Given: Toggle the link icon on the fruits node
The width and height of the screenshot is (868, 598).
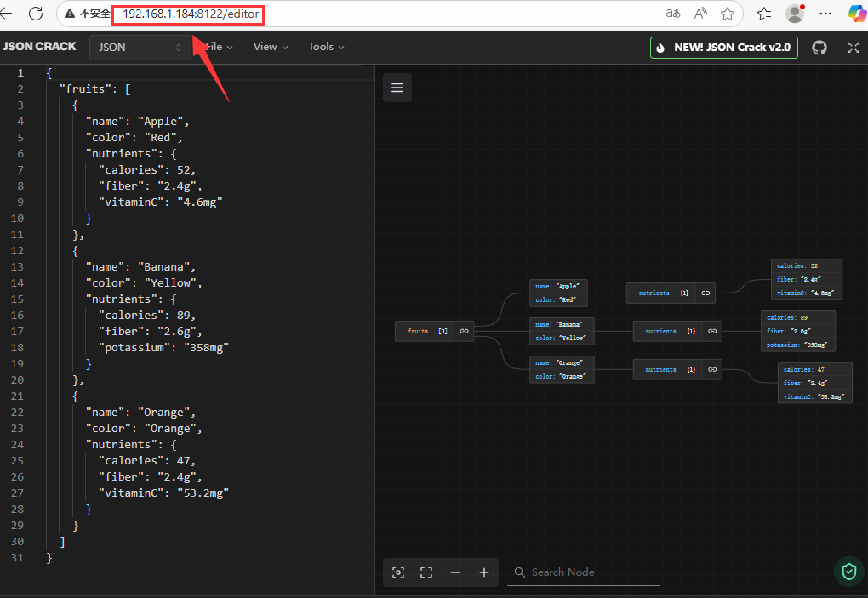Looking at the screenshot, I should (x=464, y=332).
